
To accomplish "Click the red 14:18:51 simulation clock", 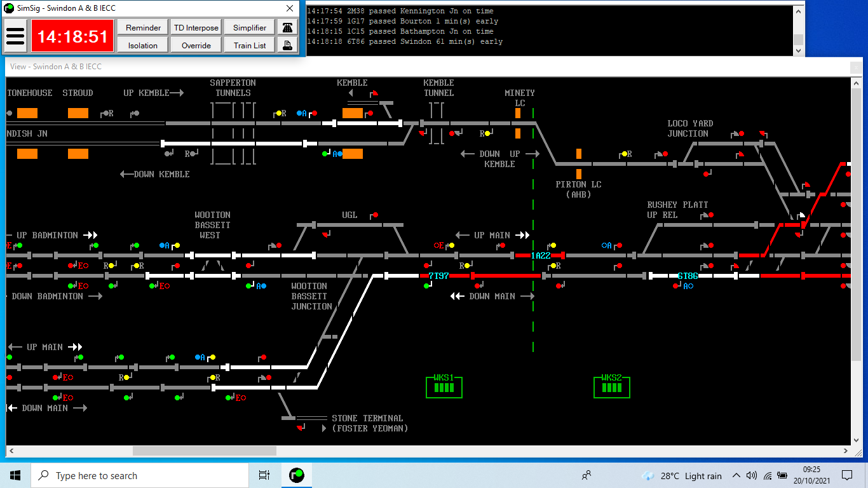I will click(72, 36).
